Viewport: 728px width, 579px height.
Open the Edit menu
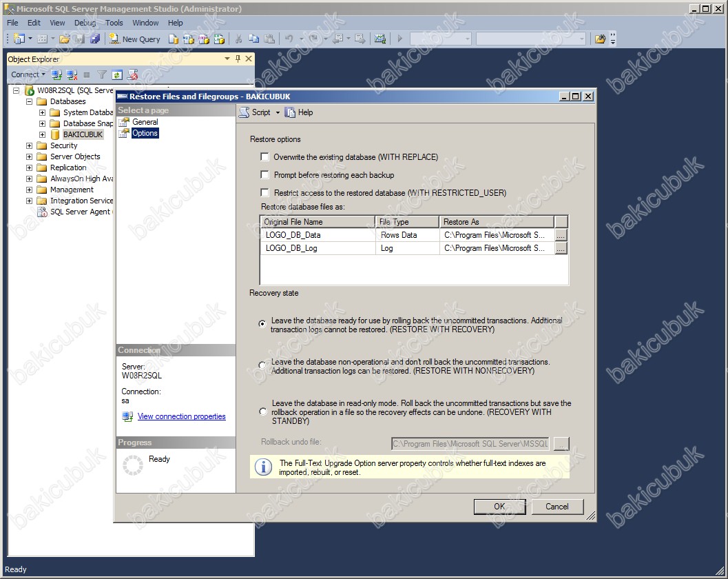34,23
